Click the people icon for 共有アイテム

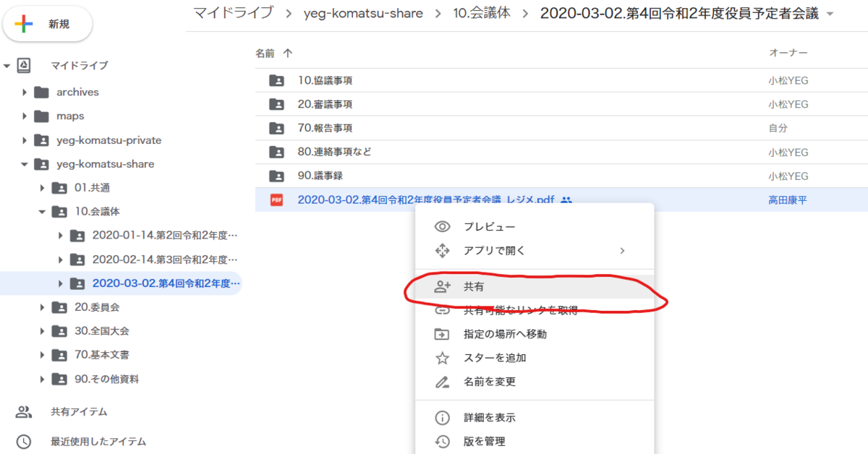[x=24, y=412]
